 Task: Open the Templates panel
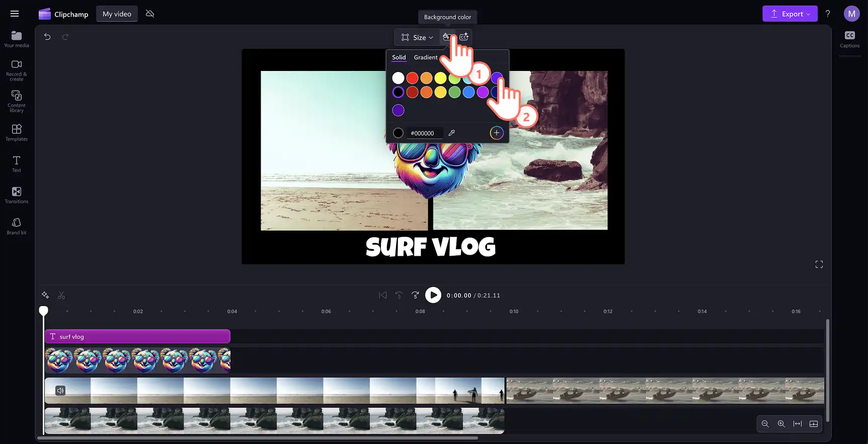[17, 133]
